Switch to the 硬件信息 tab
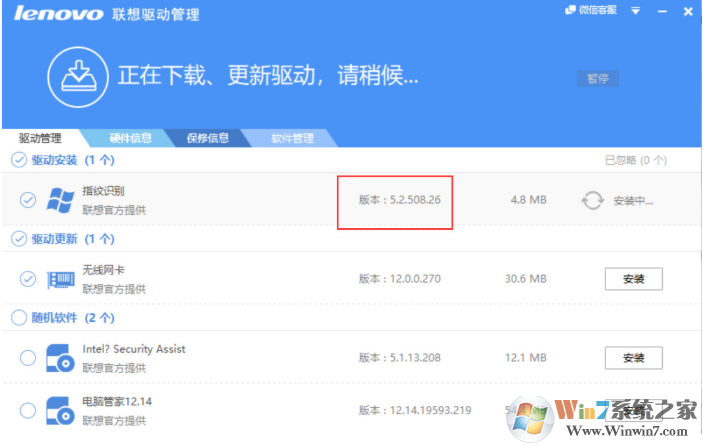The width and height of the screenshot is (704, 445). (130, 138)
